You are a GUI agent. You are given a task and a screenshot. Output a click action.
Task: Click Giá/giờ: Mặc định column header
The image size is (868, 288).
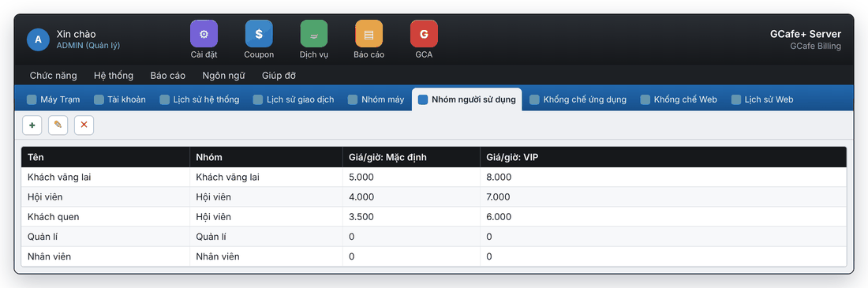click(411, 157)
